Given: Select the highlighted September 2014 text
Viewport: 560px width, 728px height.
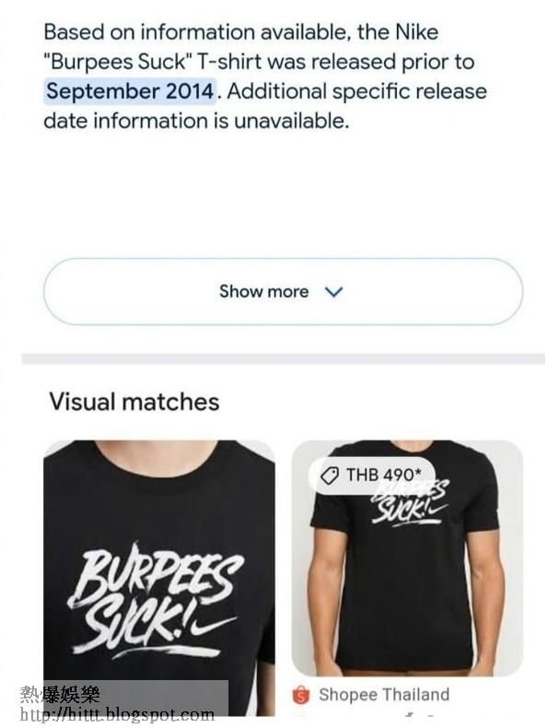Looking at the screenshot, I should [130, 91].
